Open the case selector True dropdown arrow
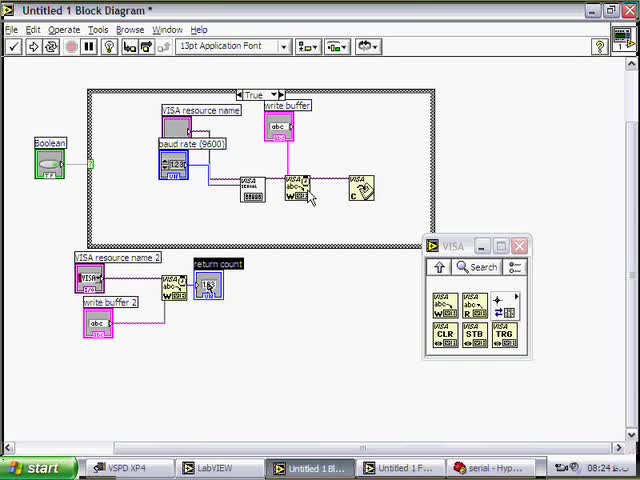Screen dimensions: 640x480 [274, 95]
